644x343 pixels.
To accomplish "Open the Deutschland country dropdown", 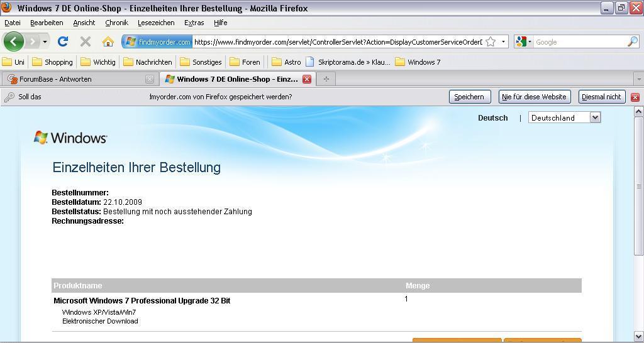I will 564,117.
